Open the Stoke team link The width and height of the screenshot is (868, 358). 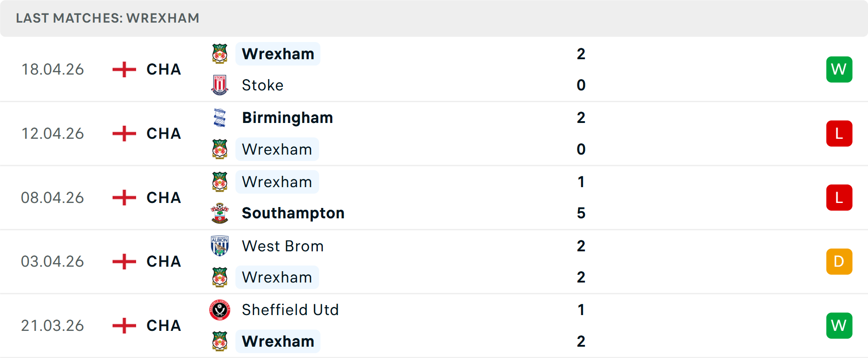(263, 85)
